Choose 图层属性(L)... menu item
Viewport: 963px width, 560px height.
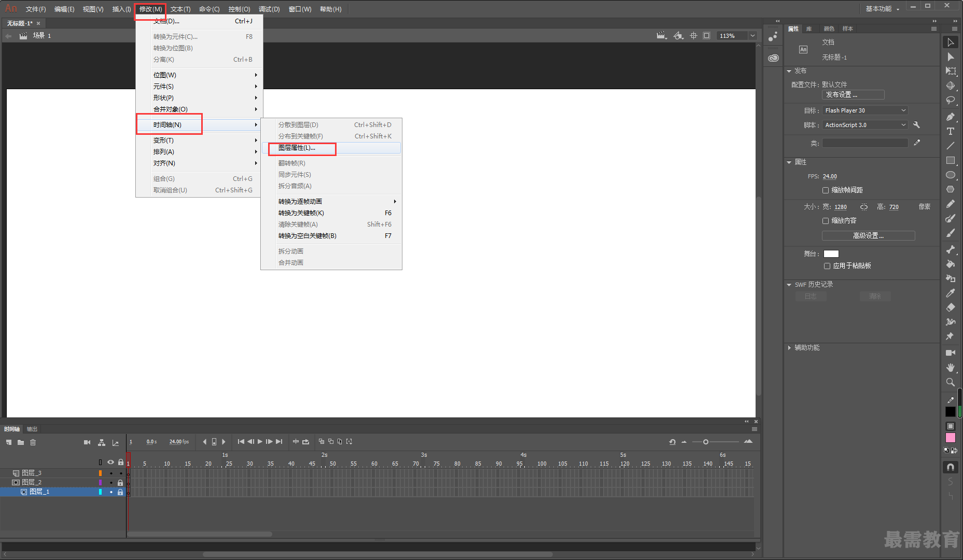pyautogui.click(x=331, y=148)
